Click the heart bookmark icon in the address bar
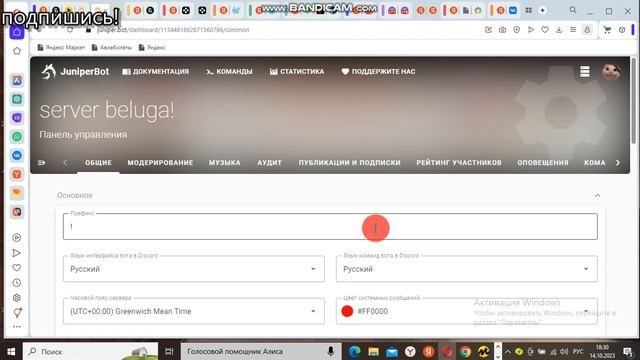This screenshot has height=360, width=640. click(545, 30)
